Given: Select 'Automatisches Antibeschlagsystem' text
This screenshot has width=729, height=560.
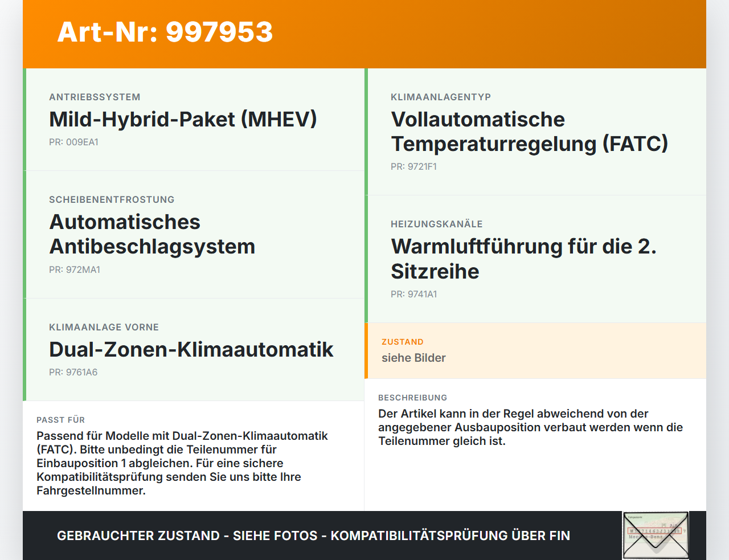Looking at the screenshot, I should (152, 234).
